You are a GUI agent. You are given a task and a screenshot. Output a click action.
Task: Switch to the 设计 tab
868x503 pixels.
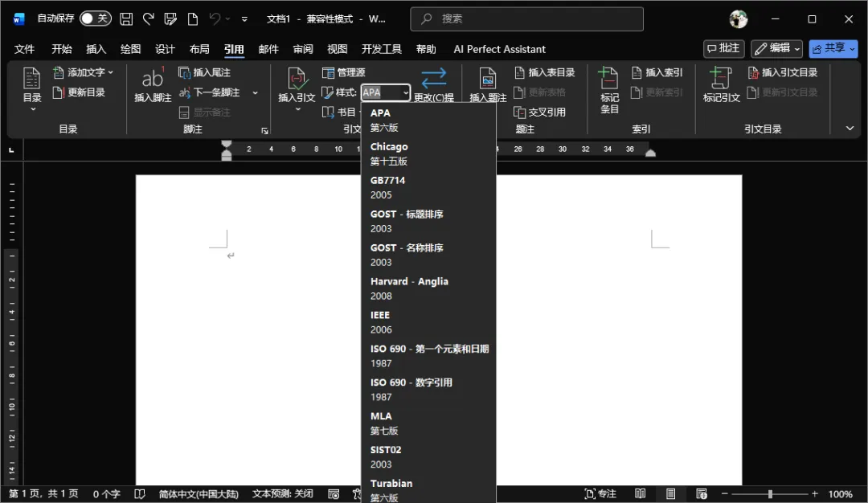165,49
